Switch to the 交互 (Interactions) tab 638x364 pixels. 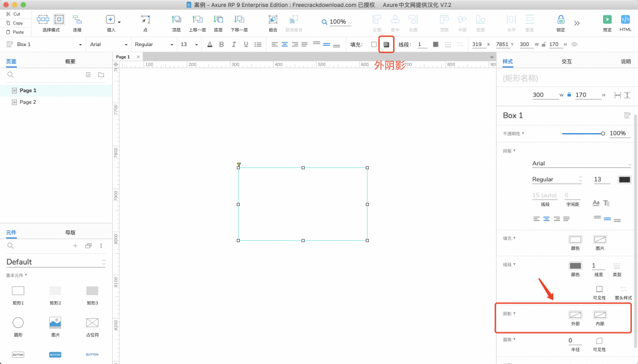[566, 62]
